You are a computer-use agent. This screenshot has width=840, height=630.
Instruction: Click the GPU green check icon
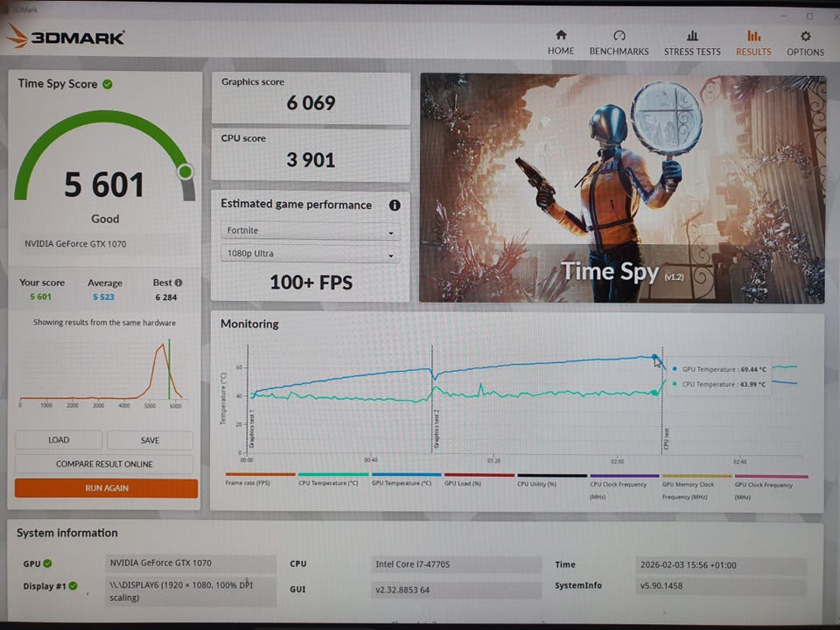pyautogui.click(x=47, y=563)
